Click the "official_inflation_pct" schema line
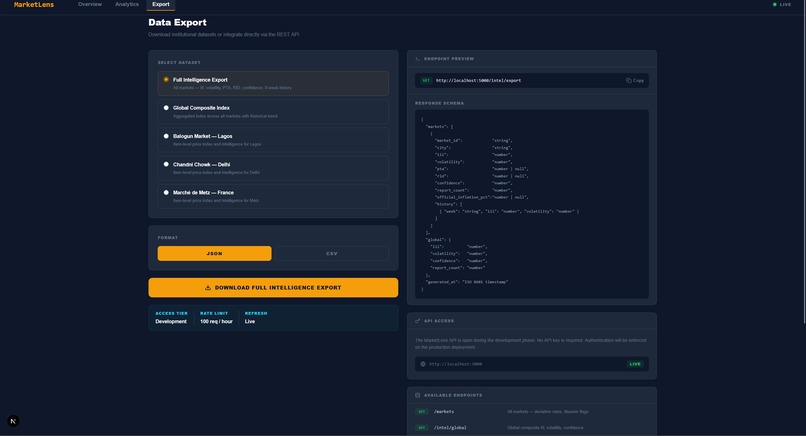Image resolution: width=806 pixels, height=436 pixels. (x=482, y=197)
